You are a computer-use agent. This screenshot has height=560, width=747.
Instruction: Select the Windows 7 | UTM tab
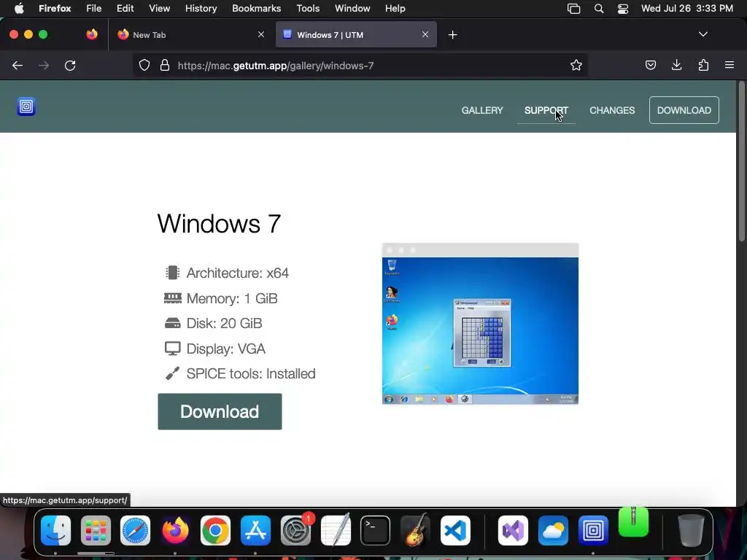tap(356, 34)
